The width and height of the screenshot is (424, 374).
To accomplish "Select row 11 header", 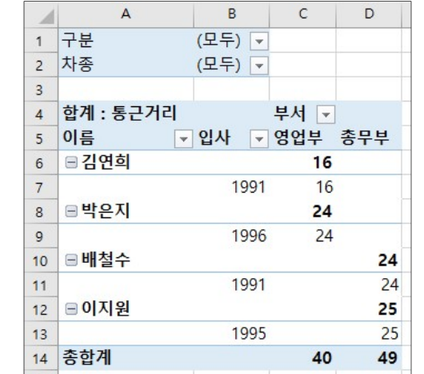I will (x=41, y=285).
